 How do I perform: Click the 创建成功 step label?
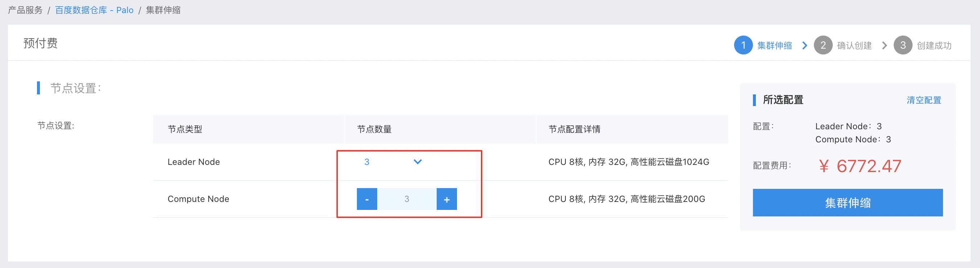click(x=934, y=46)
